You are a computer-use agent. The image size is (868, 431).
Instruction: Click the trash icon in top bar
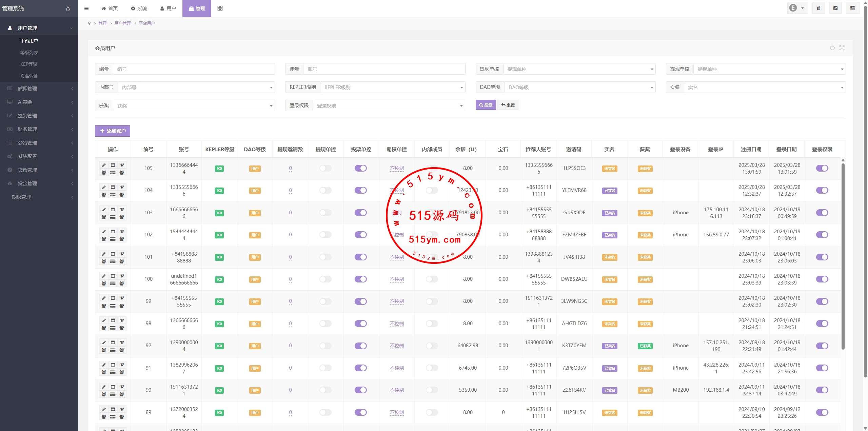(x=818, y=8)
